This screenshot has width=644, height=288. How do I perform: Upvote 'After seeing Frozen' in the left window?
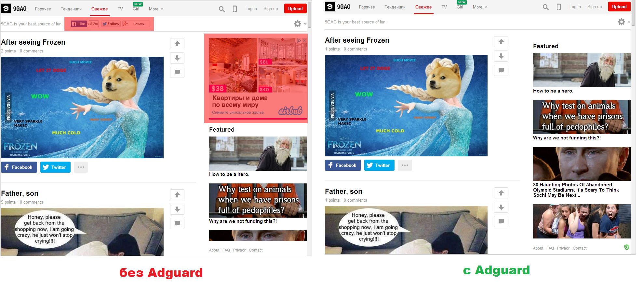click(177, 44)
